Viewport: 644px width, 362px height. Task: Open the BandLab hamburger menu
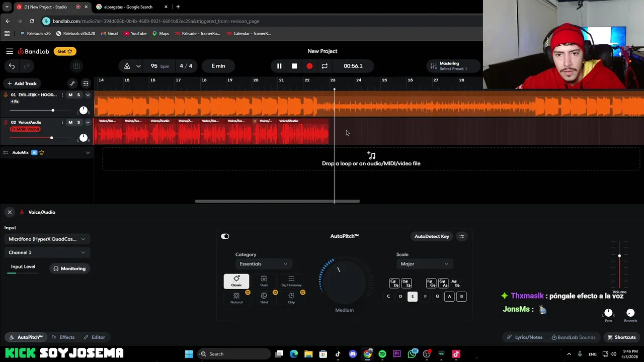pos(10,51)
